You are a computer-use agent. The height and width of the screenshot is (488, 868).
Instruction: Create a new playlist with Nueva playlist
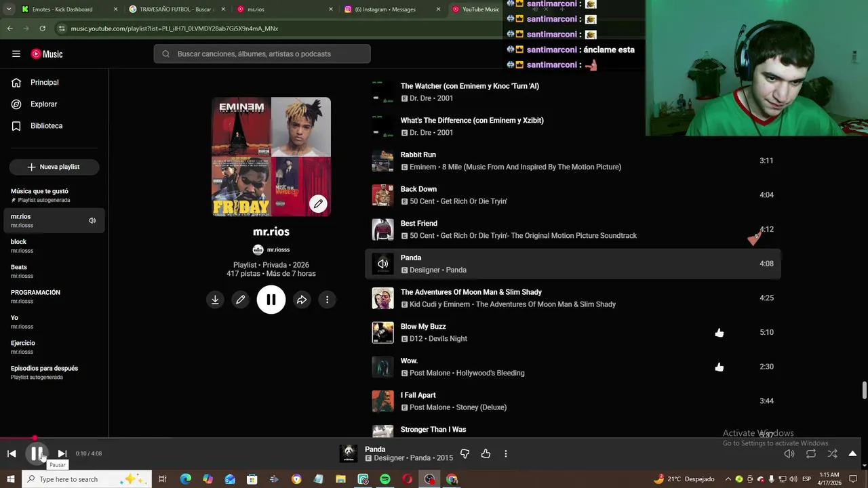54,167
